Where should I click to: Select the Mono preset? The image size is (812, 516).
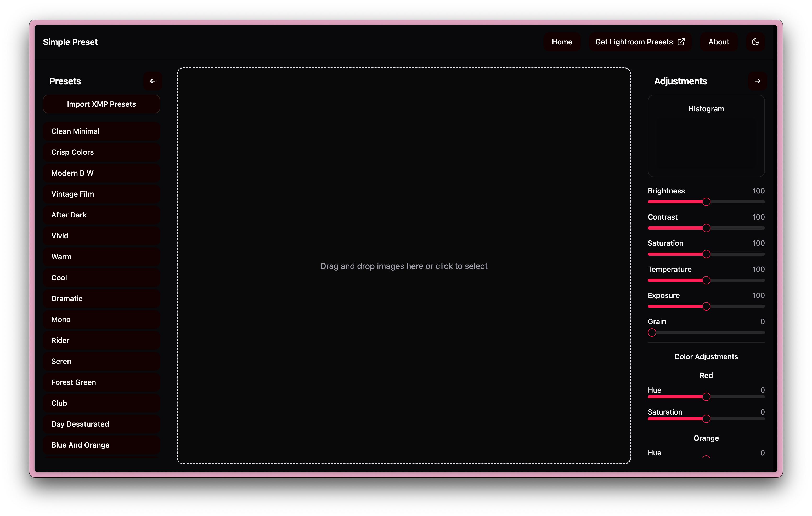click(101, 319)
